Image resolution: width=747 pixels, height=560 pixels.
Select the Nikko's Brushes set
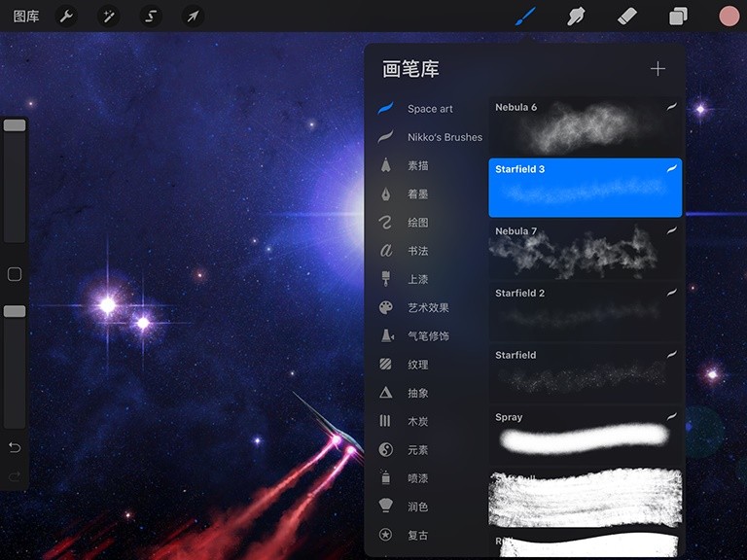(430, 137)
